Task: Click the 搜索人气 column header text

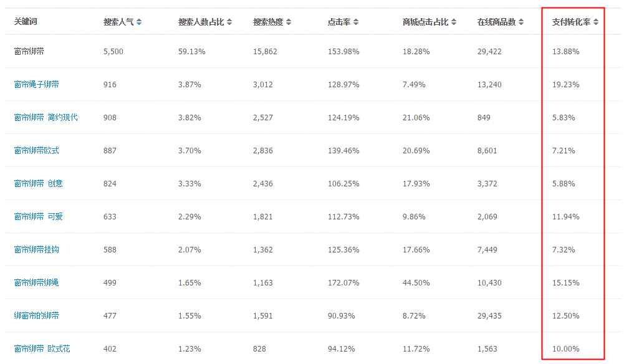Action: pyautogui.click(x=118, y=22)
